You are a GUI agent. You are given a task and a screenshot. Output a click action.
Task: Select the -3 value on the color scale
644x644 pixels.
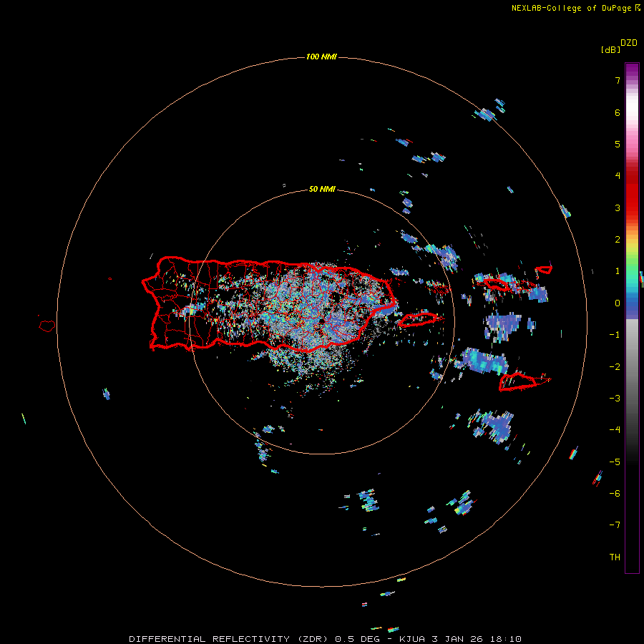tap(615, 399)
